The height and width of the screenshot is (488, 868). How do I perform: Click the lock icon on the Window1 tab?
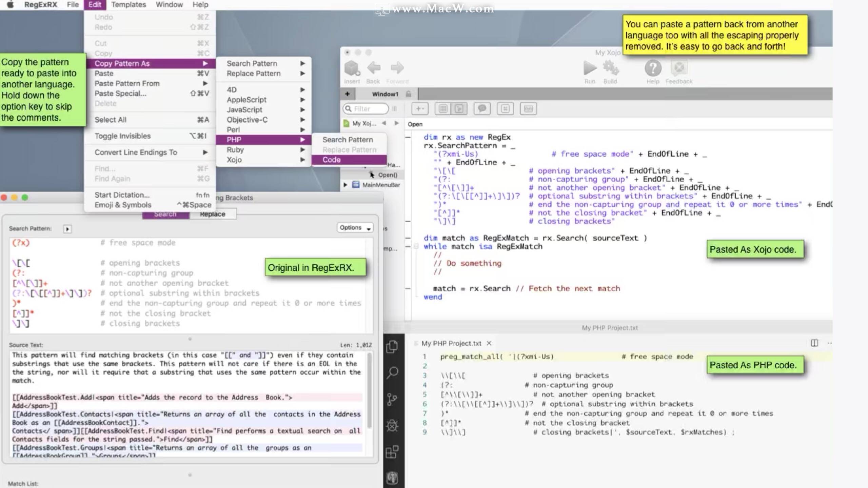[409, 94]
